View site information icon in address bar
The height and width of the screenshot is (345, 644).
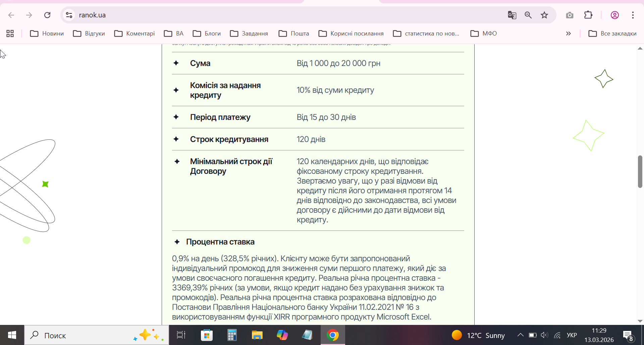[69, 15]
